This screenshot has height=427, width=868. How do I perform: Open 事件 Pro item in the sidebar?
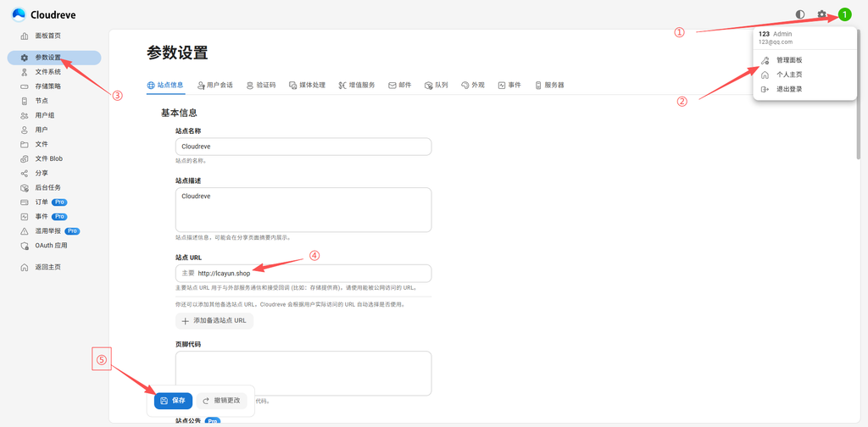(54, 216)
